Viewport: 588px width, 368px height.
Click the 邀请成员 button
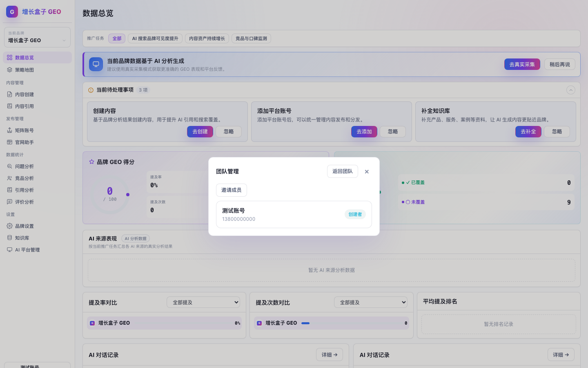(x=231, y=190)
